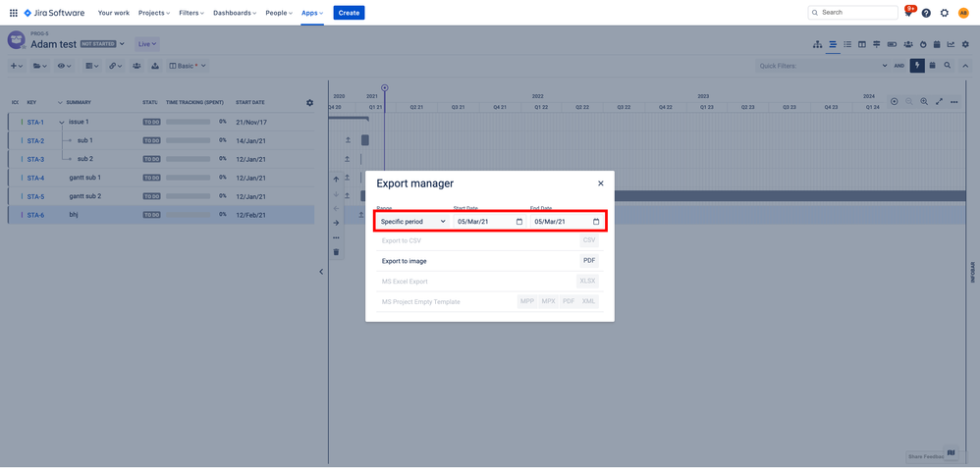Open the reports chart module icon
Screen dimensions: 980x468
(x=951, y=44)
